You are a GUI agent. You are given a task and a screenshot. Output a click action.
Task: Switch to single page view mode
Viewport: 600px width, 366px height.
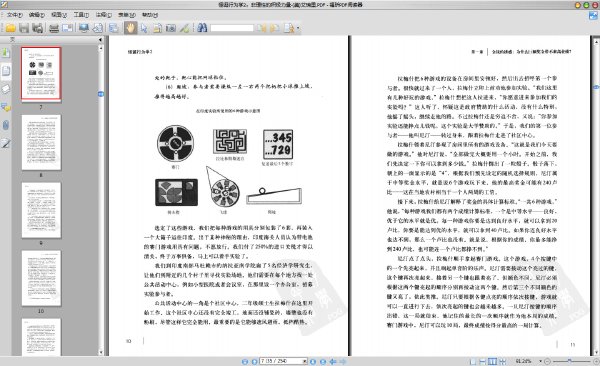473,361
